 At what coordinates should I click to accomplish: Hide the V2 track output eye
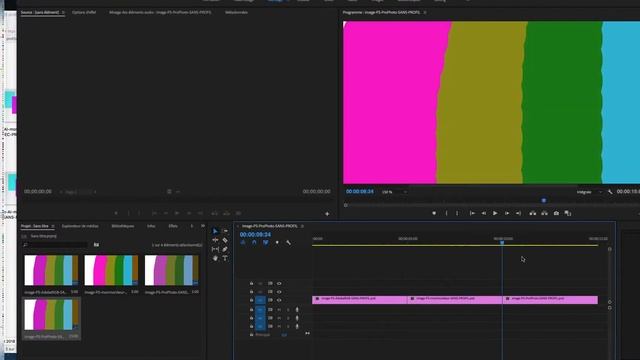point(279,292)
